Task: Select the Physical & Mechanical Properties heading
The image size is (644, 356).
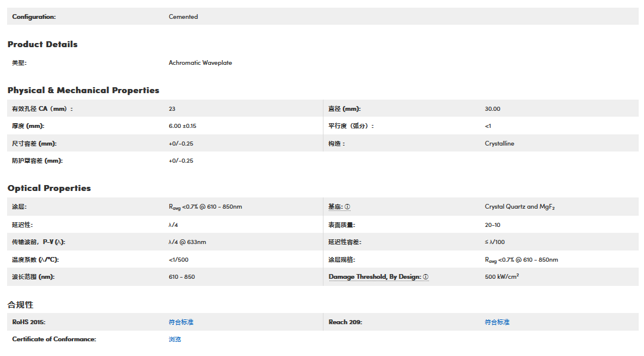Action: (x=83, y=90)
